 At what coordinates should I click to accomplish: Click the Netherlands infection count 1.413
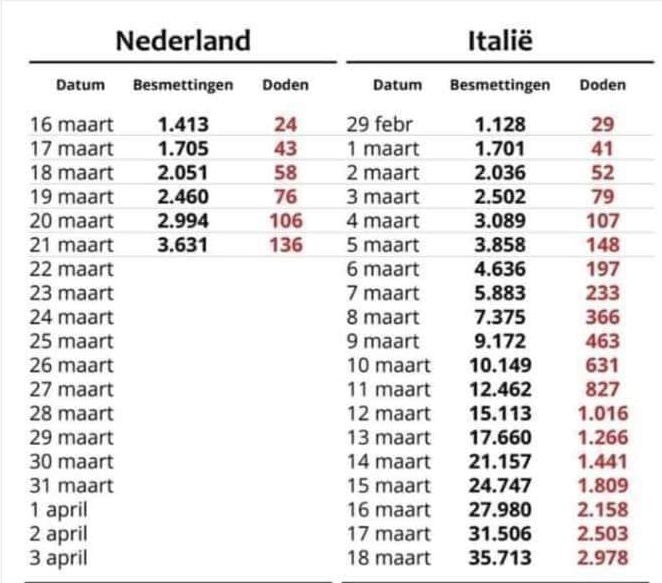183,125
